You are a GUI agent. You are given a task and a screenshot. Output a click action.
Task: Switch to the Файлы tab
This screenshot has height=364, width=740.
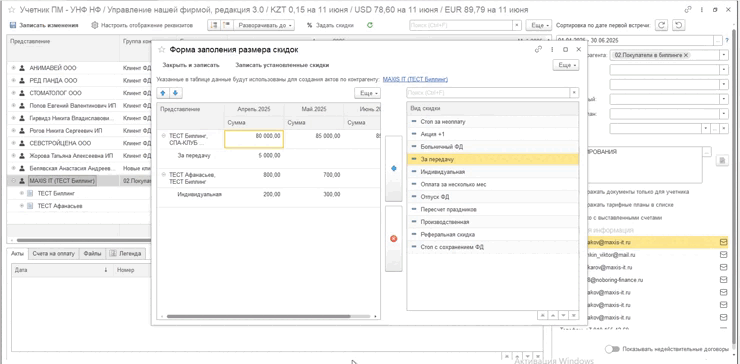pyautogui.click(x=92, y=254)
